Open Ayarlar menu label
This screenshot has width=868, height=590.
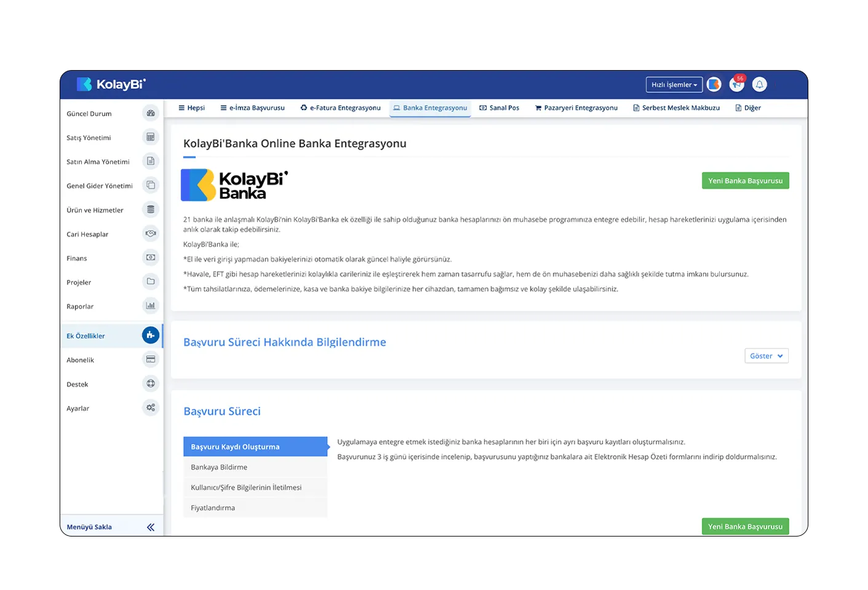[x=78, y=408]
